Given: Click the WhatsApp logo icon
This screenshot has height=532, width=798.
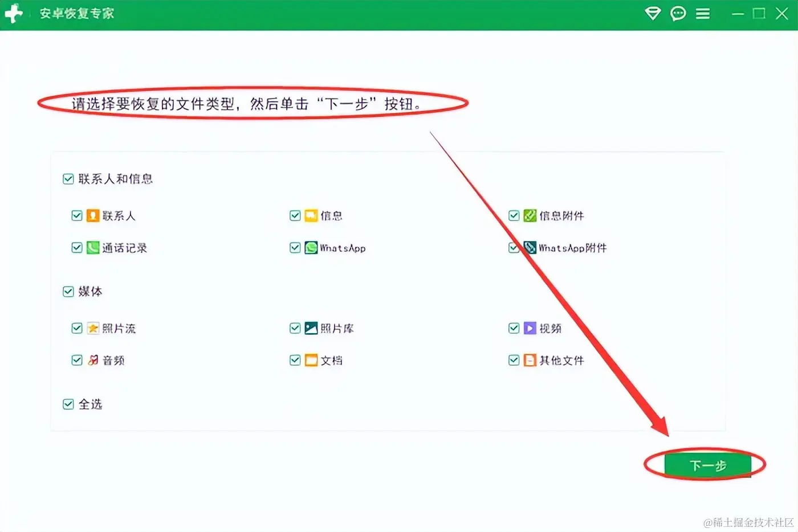Looking at the screenshot, I should coord(311,248).
